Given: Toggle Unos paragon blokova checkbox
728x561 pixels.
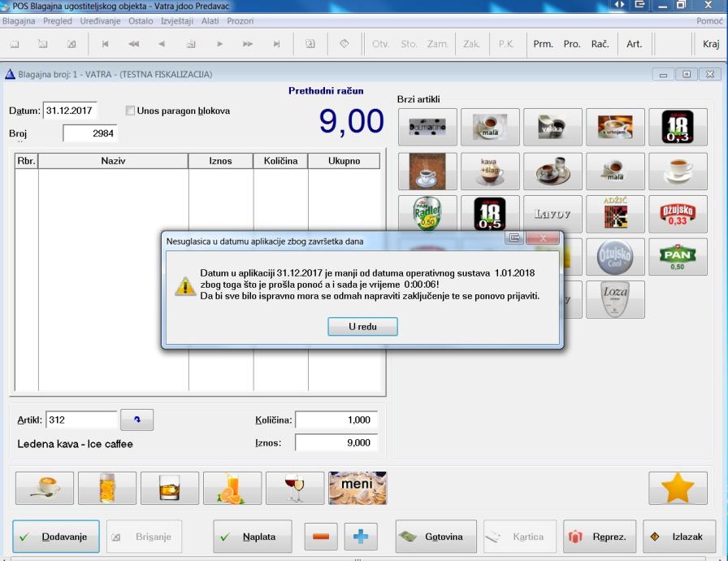Looking at the screenshot, I should point(131,111).
